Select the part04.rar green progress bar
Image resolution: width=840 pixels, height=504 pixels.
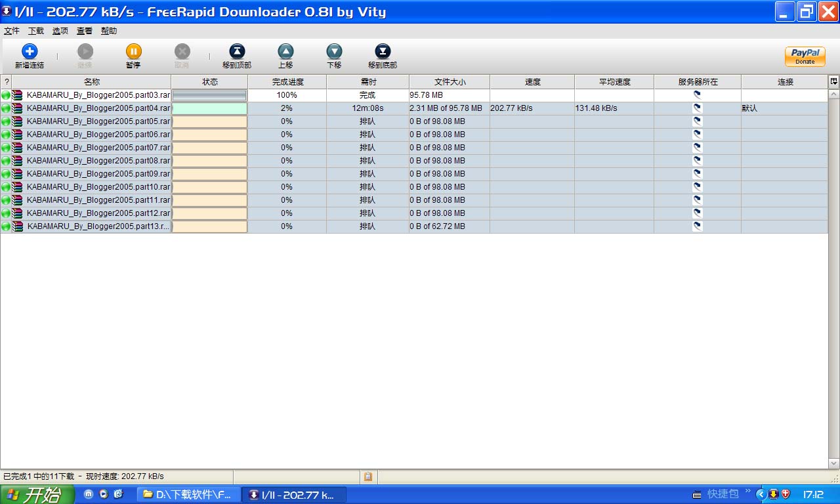[x=209, y=108]
